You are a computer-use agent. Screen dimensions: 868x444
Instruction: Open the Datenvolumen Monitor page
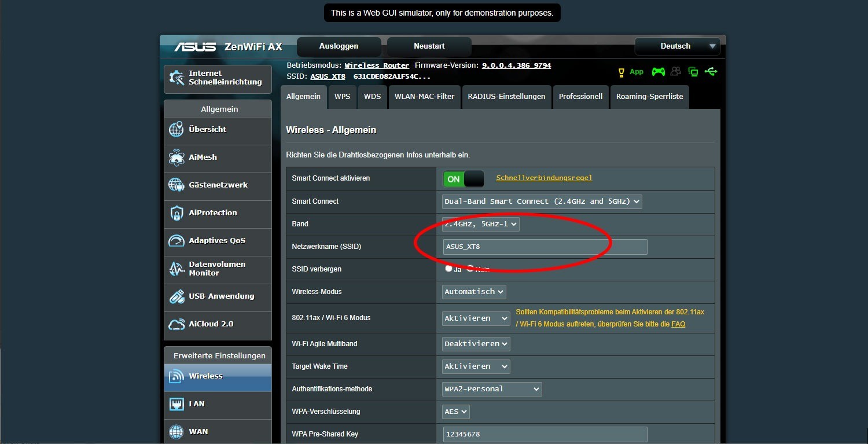click(x=218, y=269)
